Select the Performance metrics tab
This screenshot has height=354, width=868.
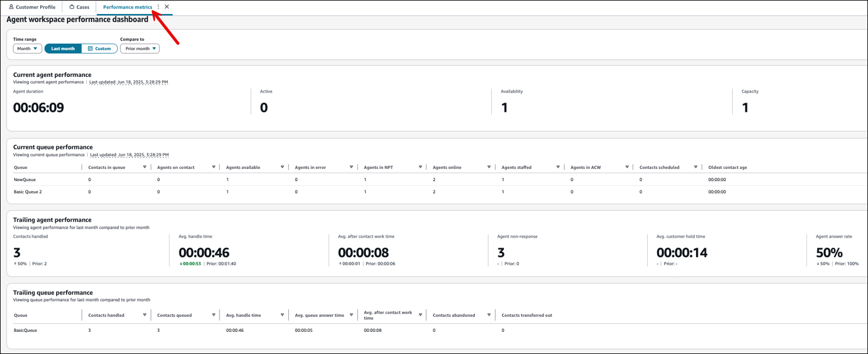128,7
